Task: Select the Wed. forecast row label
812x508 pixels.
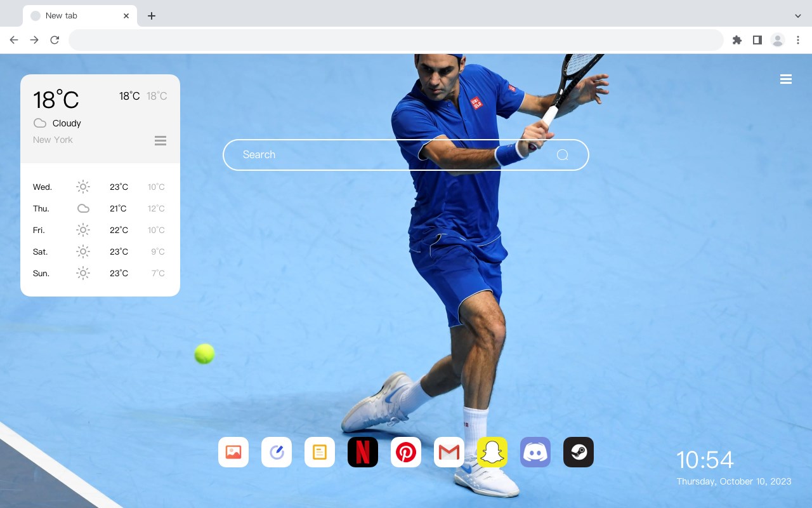Action: pos(43,187)
